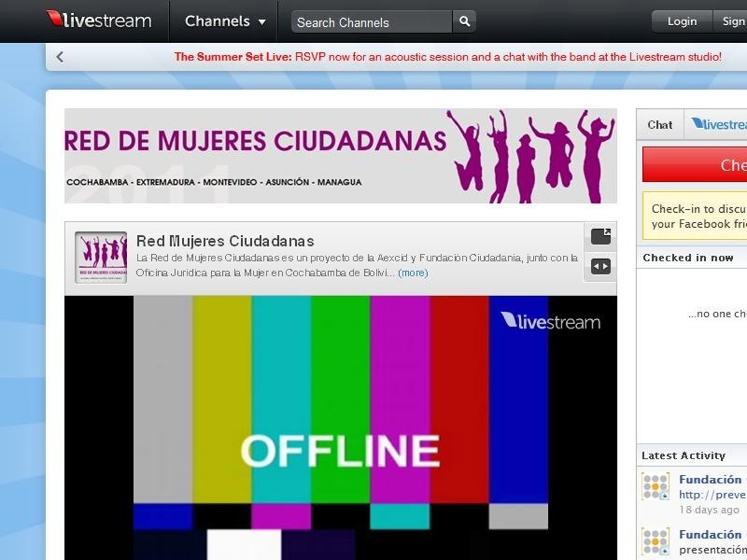Expand channel description with (more) link
747x560 pixels.
[x=413, y=273]
